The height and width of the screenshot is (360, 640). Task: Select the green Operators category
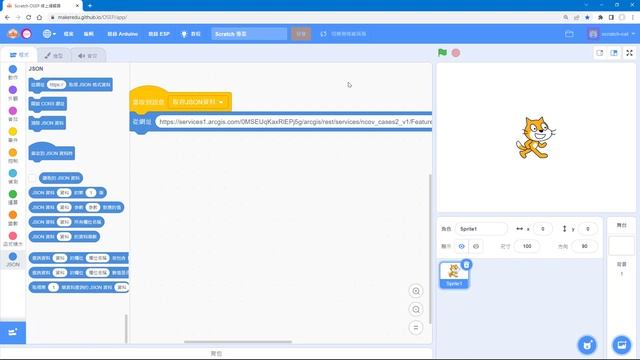pyautogui.click(x=13, y=197)
